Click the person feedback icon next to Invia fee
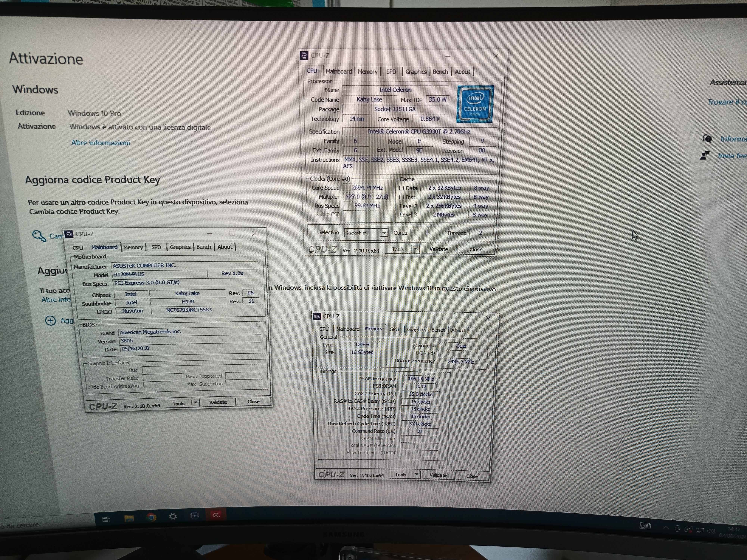Screen dimensions: 747x560 (x=704, y=155)
